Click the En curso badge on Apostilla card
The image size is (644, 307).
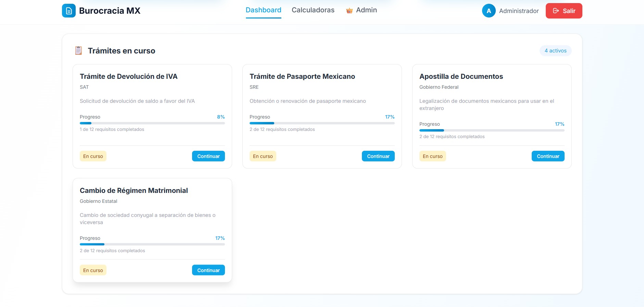[433, 156]
